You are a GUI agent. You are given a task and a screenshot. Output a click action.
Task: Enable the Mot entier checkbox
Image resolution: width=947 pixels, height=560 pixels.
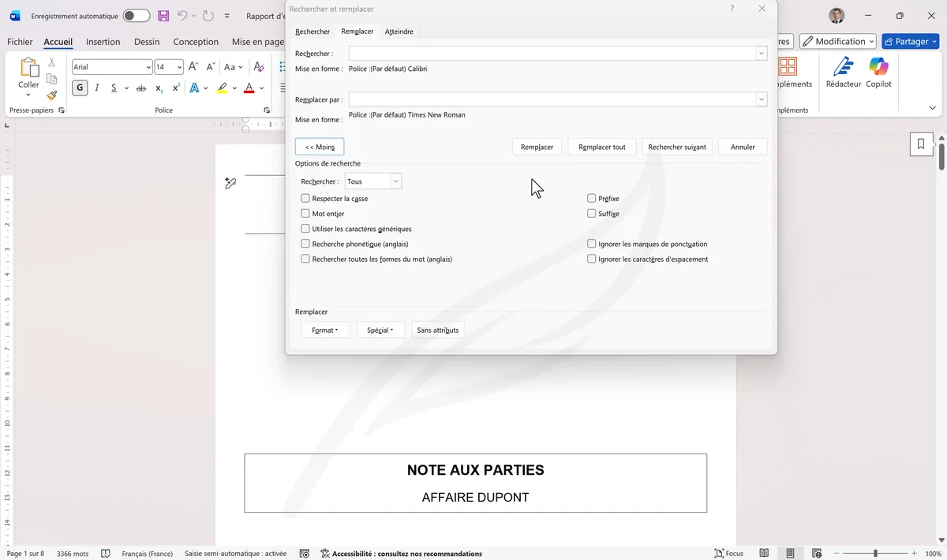305,214
